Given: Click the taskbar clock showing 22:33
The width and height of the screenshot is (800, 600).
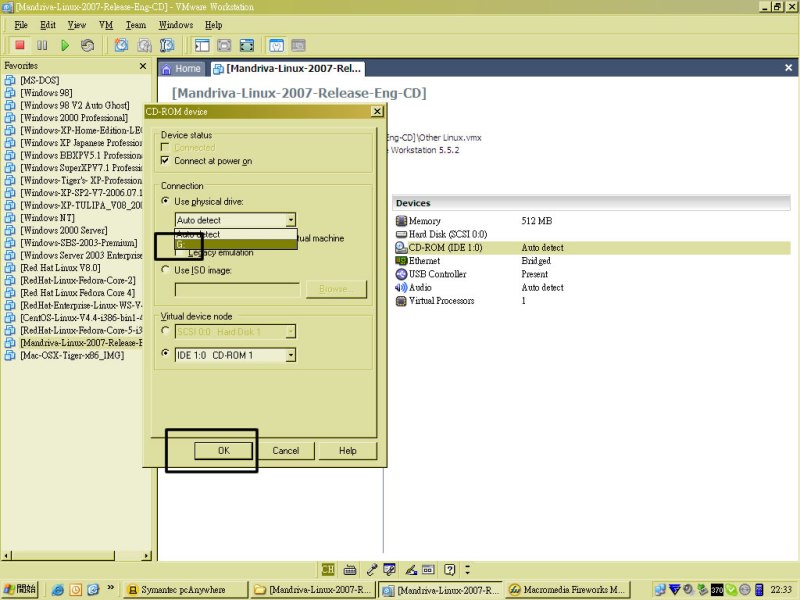Looking at the screenshot, I should click(781, 590).
